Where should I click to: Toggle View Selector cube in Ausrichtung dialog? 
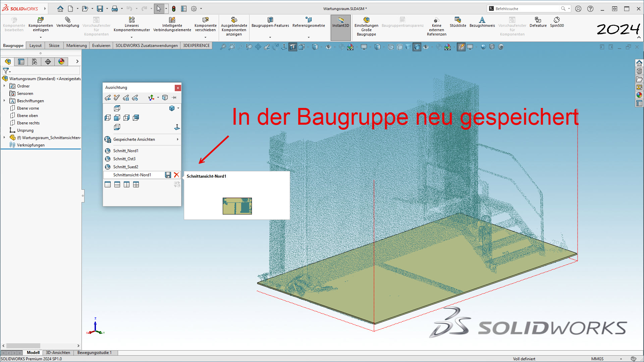point(165,98)
